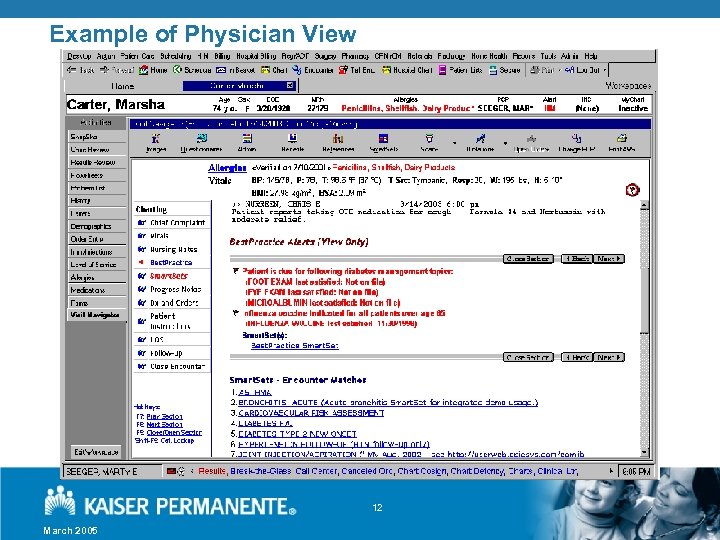The width and height of the screenshot is (720, 540).
Task: Click icon beside Chief Complaint in navigator
Action: [141, 223]
